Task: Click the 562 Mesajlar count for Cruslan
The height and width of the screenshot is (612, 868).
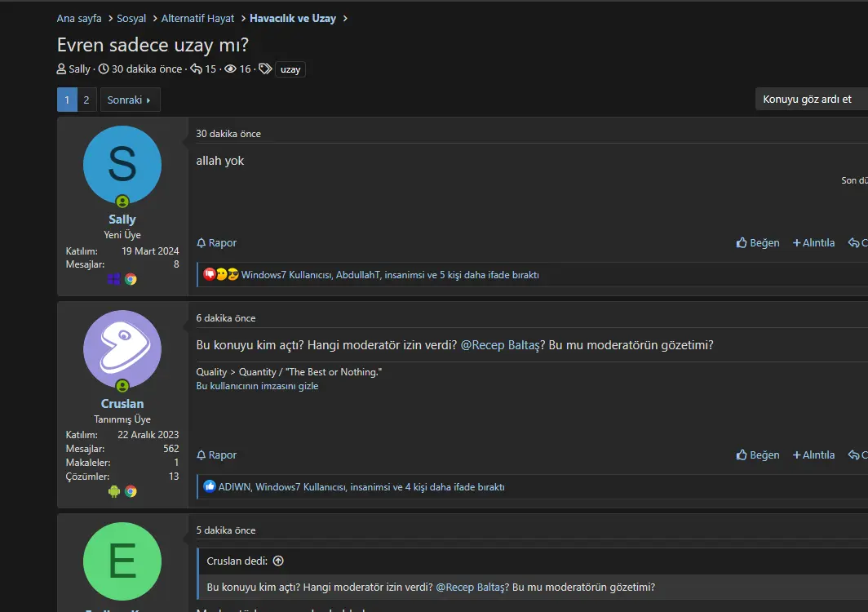Action: 171,449
